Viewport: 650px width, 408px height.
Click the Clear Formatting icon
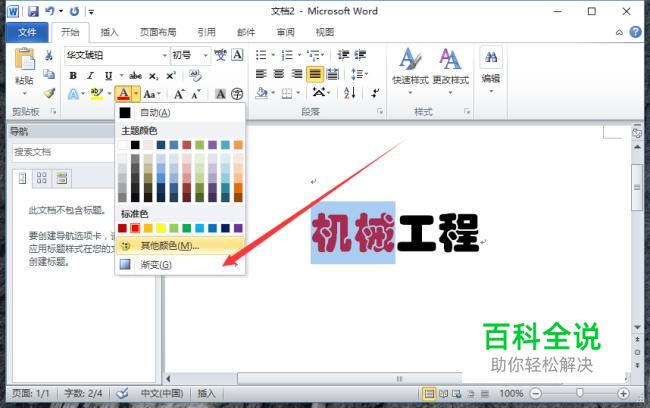195,75
